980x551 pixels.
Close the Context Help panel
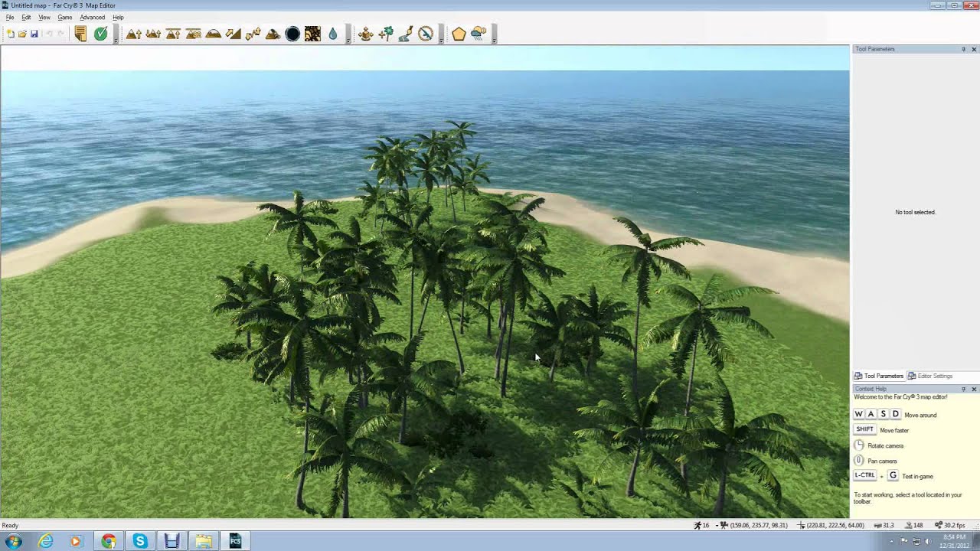(x=974, y=389)
